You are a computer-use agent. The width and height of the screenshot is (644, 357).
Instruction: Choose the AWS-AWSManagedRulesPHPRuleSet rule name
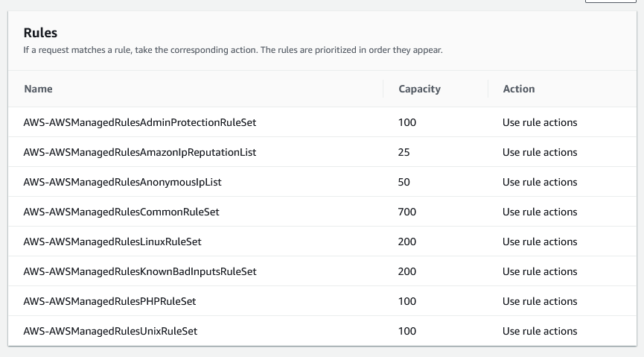(x=109, y=301)
